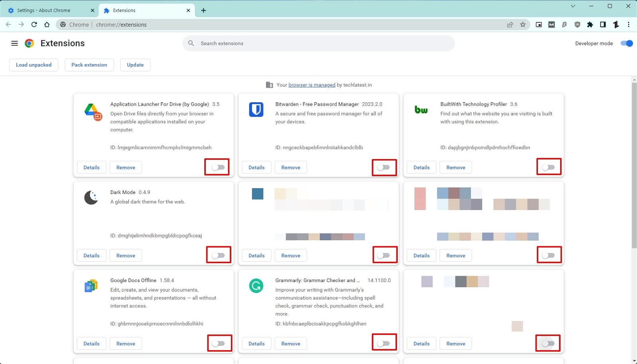Image resolution: width=637 pixels, height=364 pixels.
Task: Open the Chrome three-dot menu
Action: click(x=629, y=25)
